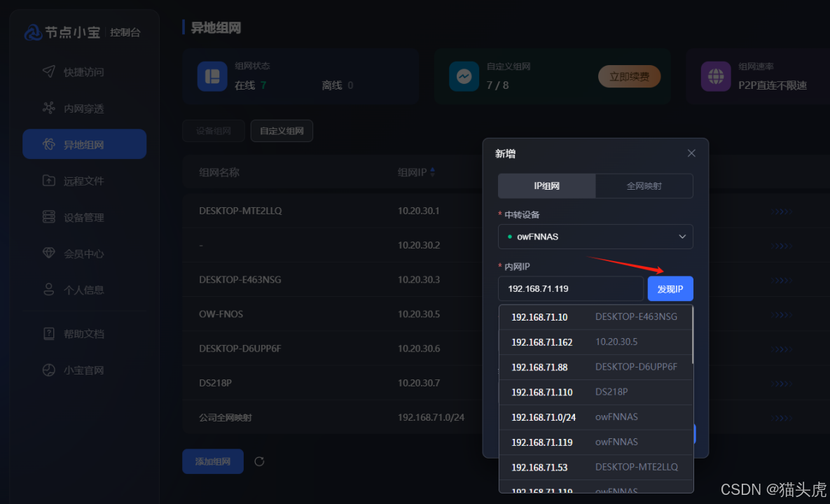Viewport: 830px width, 504px height.
Task: Click the refresh icon beside 添加组网
Action: click(x=259, y=461)
